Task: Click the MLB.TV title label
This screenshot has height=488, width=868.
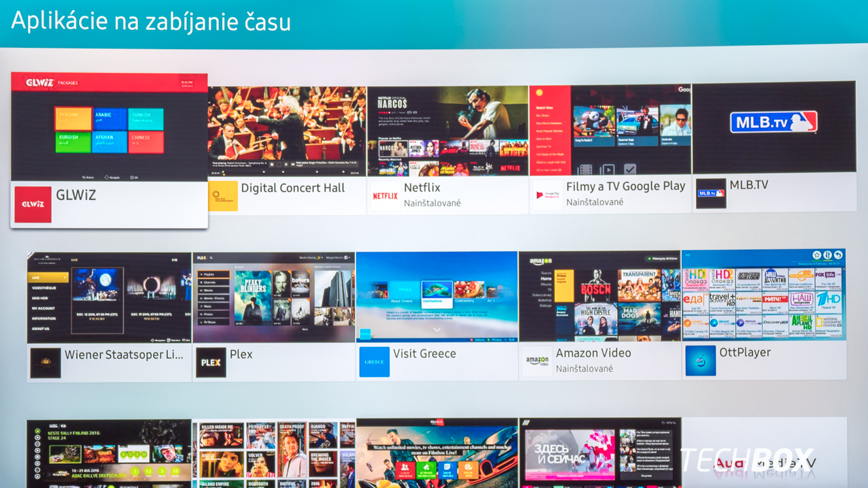Action: [x=749, y=185]
